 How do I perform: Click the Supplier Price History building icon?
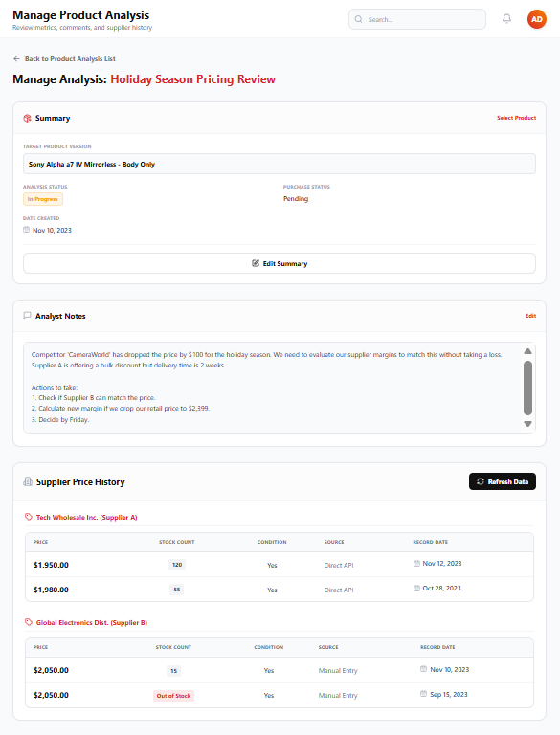[28, 481]
